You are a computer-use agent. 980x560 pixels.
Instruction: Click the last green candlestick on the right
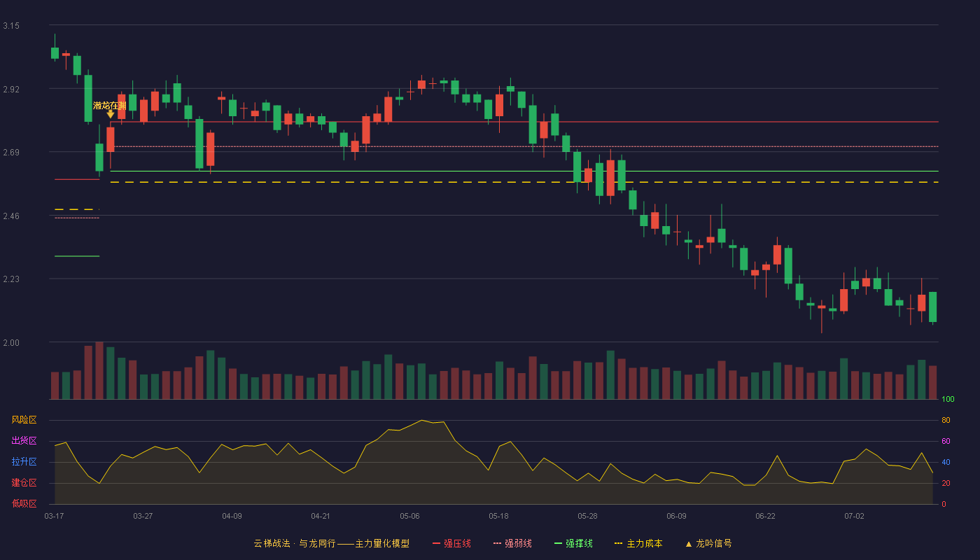(932, 307)
